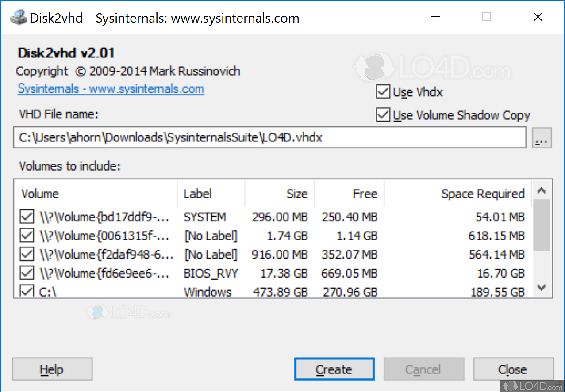
Task: Click the Create button
Action: tap(334, 369)
